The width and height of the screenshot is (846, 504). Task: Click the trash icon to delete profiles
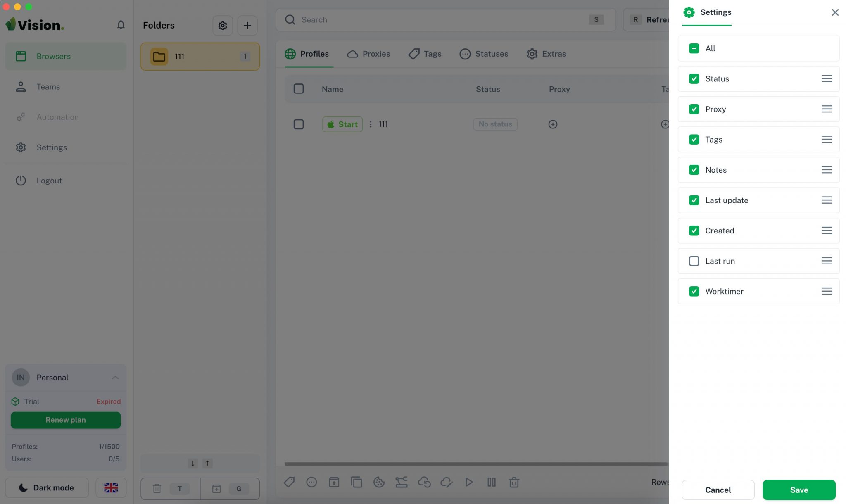513,482
